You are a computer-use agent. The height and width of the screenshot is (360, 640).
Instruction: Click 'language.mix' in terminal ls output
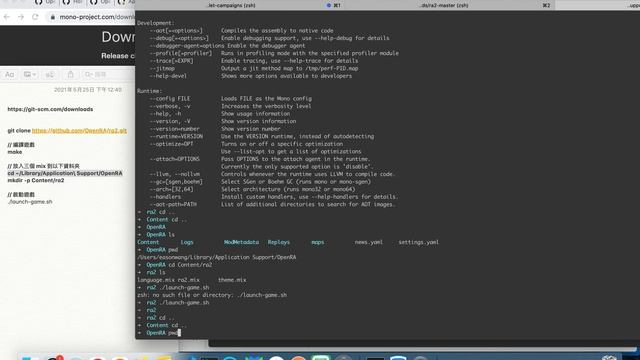pyautogui.click(x=156, y=280)
